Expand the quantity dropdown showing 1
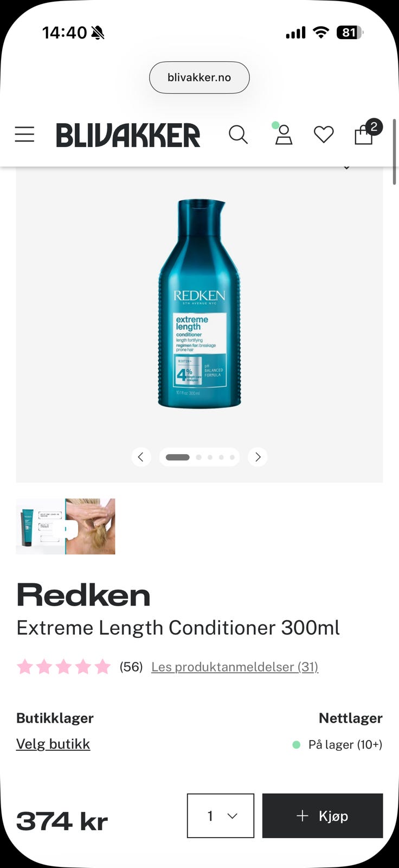Screen dimensions: 399x868 click(221, 816)
